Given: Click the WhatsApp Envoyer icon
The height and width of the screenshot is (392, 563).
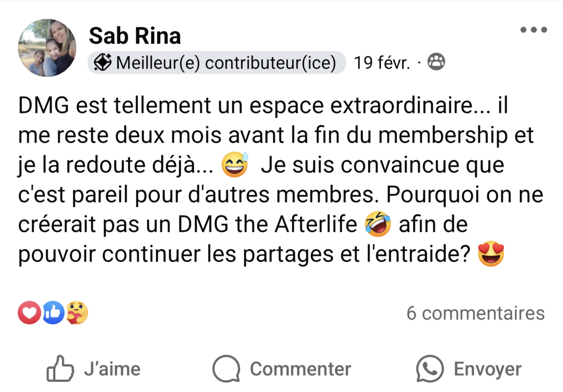Looking at the screenshot, I should (430, 368).
